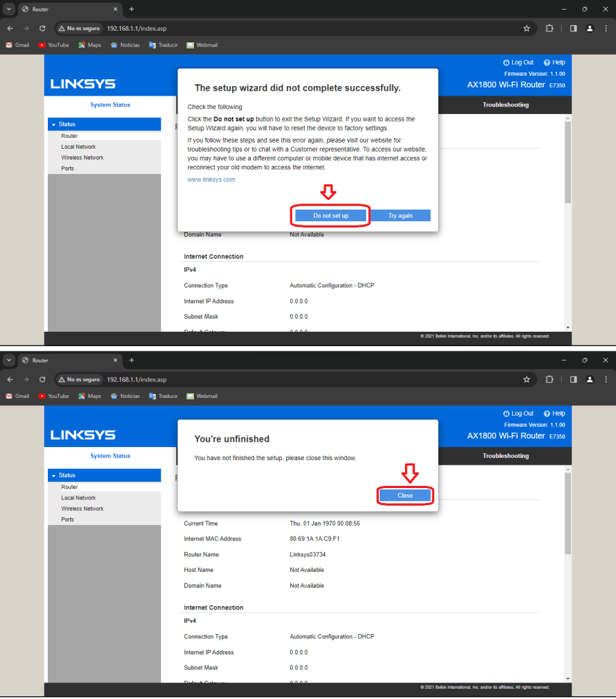
Task: Reload the page in the top browser window
Action: pyautogui.click(x=42, y=29)
